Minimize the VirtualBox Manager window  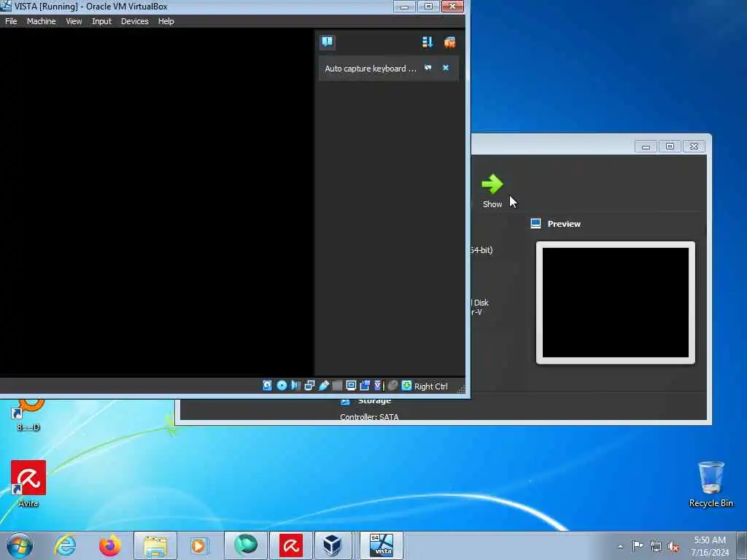click(x=646, y=146)
